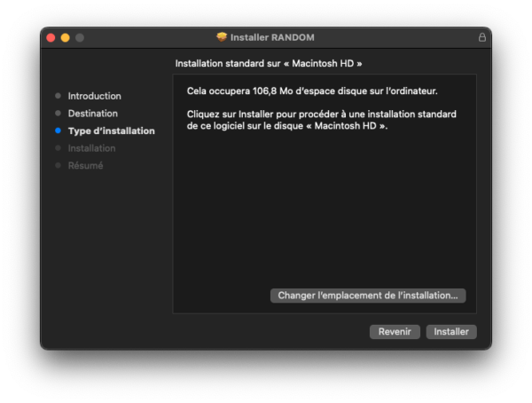Start installation with the Installer button
This screenshot has width=532, height=403.
tap(451, 331)
